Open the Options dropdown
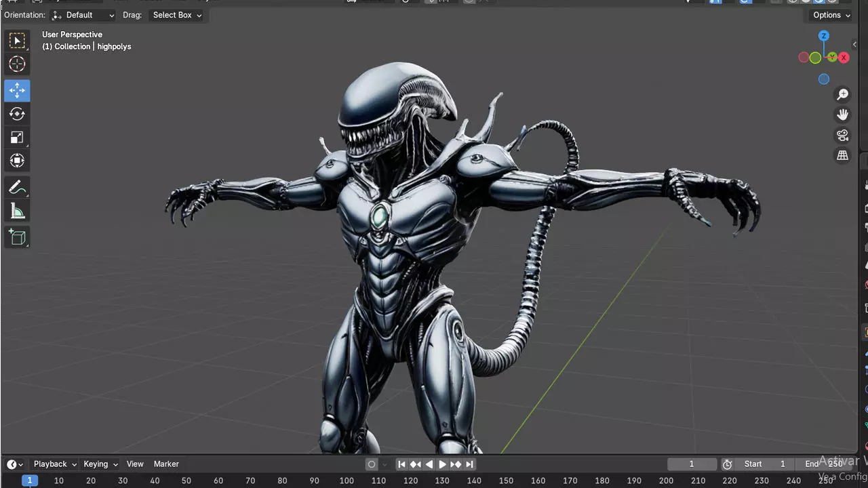Viewport: 868px width, 488px height. coord(831,15)
